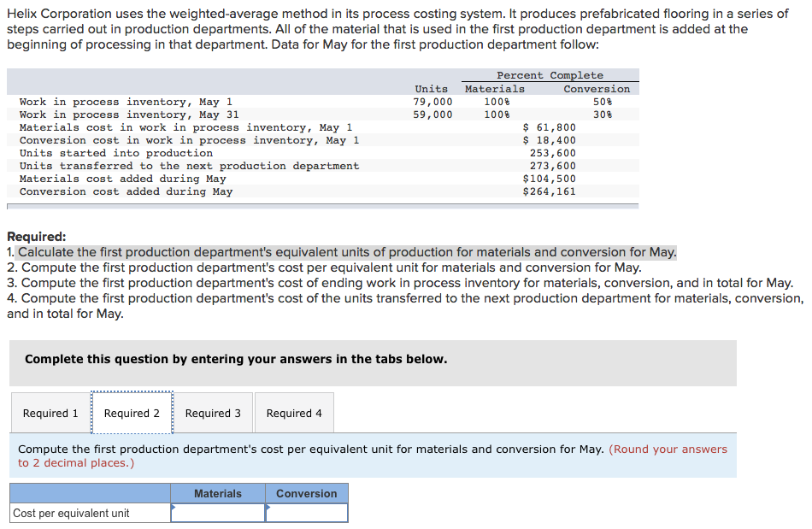This screenshot has width=812, height=529.
Task: Click the 'Required:' heading
Action: point(36,237)
